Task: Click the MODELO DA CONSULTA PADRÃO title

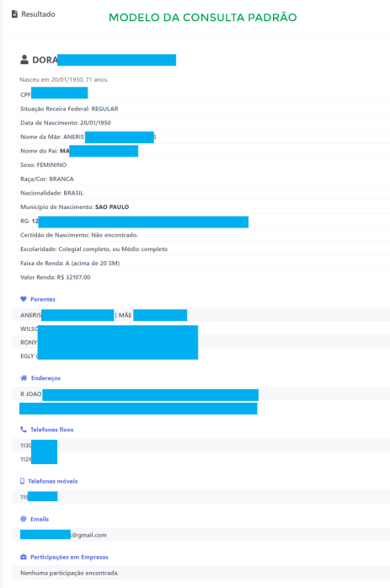Action: point(203,17)
